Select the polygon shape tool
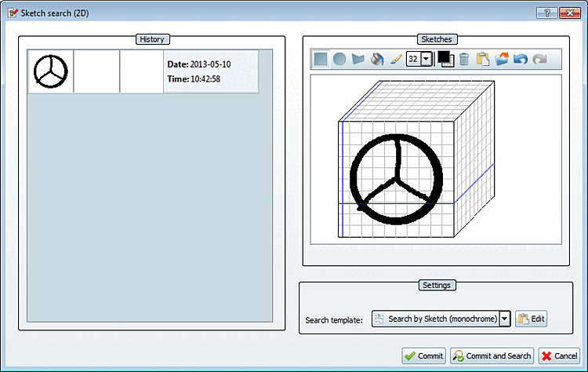The width and height of the screenshot is (588, 372). tap(358, 59)
